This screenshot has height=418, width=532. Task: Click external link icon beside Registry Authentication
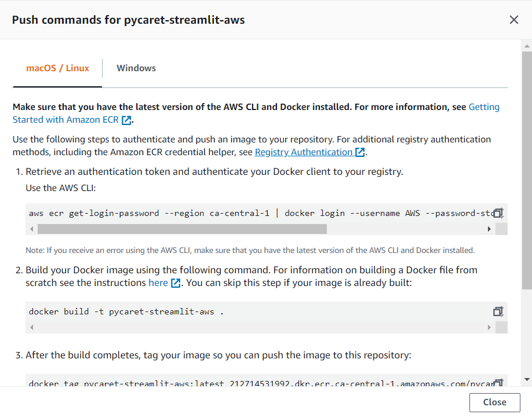coord(360,152)
